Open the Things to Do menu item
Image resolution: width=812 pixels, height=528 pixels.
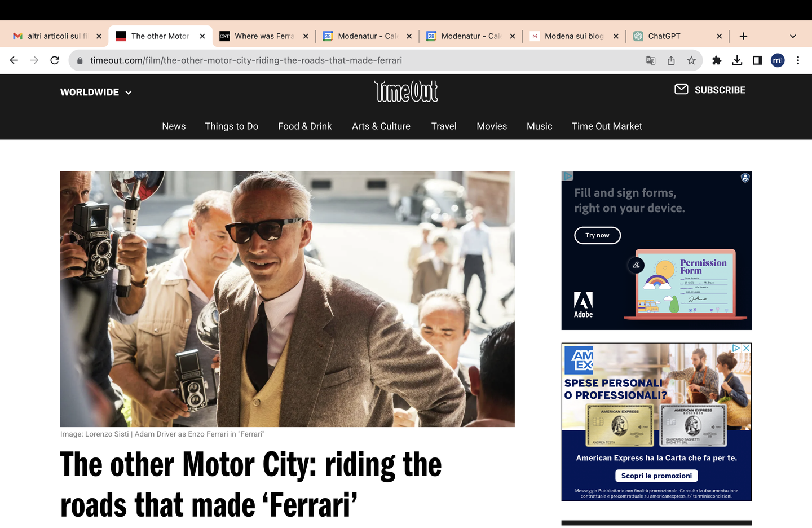coord(231,126)
